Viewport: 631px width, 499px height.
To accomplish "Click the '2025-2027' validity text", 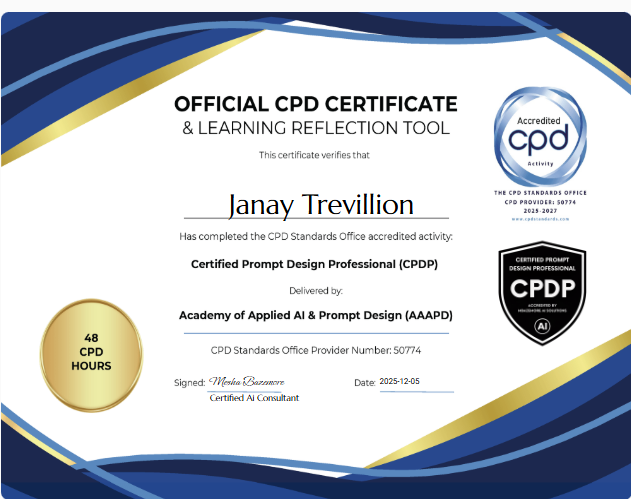I will click(540, 211).
